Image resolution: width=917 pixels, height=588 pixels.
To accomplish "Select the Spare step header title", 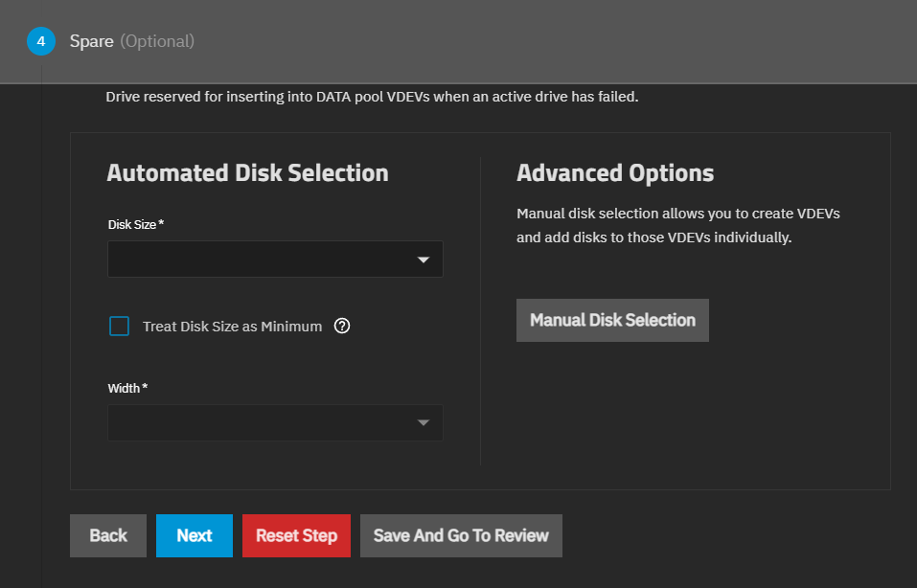I will point(91,41).
